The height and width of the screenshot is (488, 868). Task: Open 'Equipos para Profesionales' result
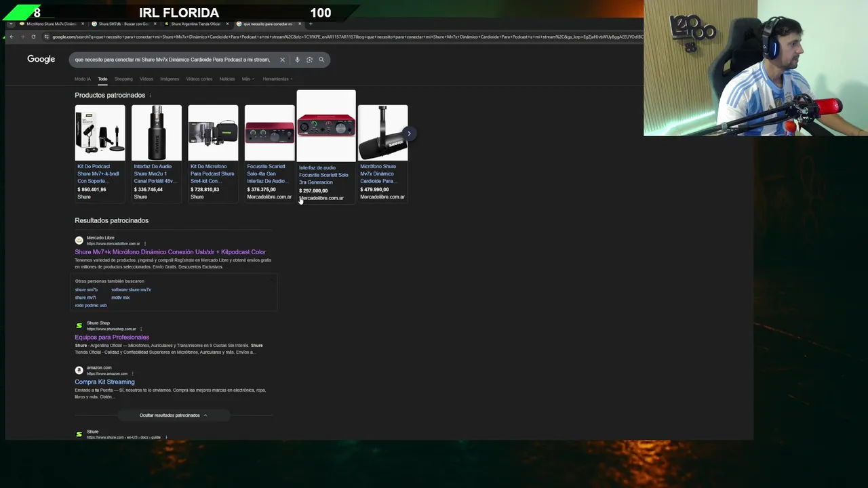pyautogui.click(x=112, y=338)
